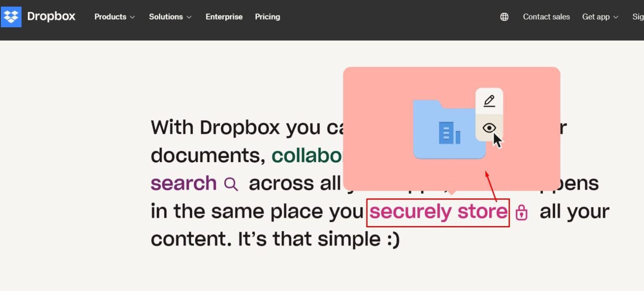Follow the securely store link

click(437, 212)
